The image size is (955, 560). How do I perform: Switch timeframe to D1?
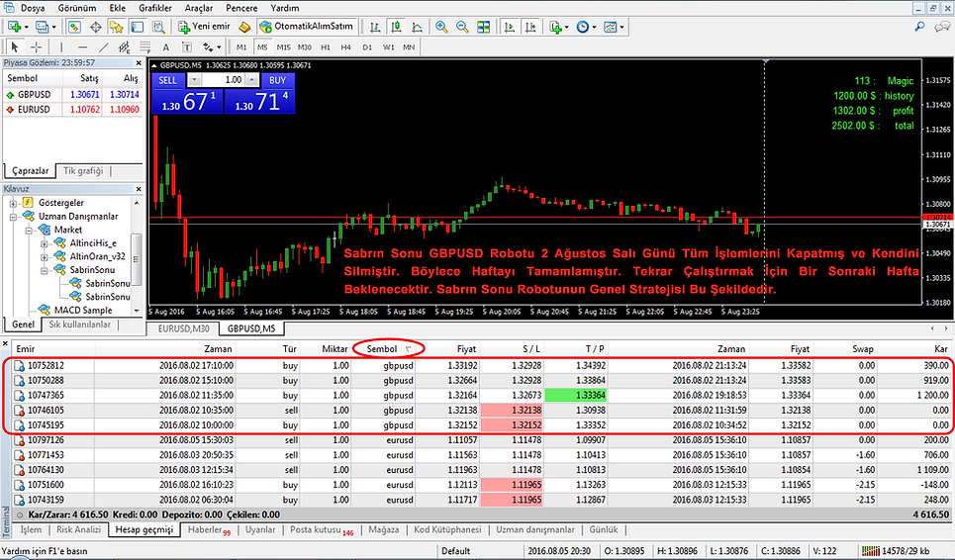(x=367, y=47)
